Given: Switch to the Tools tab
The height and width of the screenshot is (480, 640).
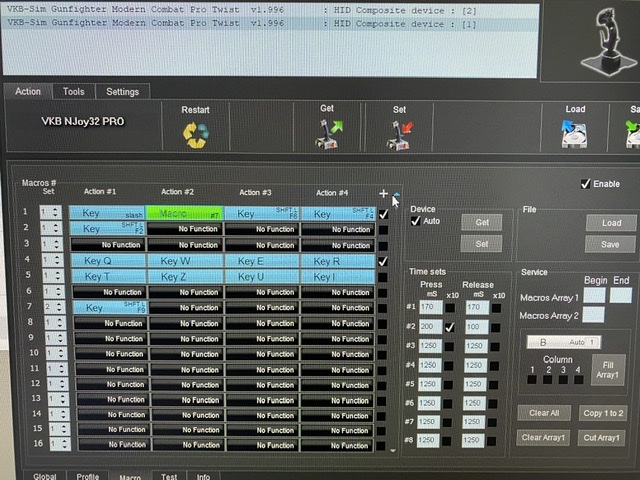Looking at the screenshot, I should click(74, 91).
